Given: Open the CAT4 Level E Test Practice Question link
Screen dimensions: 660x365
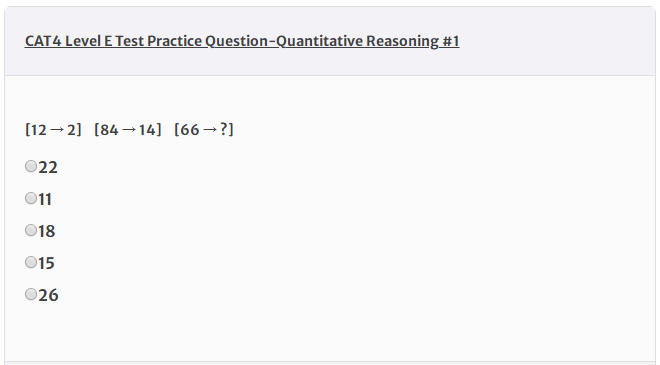Looking at the screenshot, I should point(242,41).
